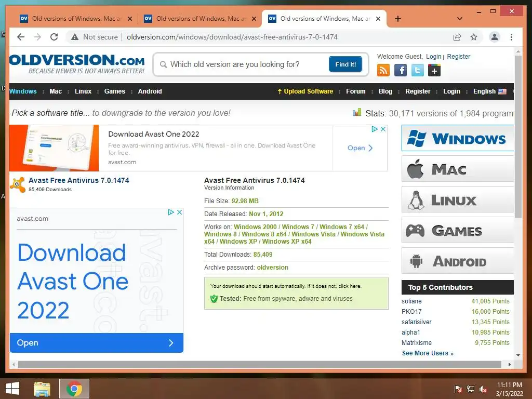Click blue Open button on left ad
This screenshot has height=399, width=532.
(x=96, y=343)
